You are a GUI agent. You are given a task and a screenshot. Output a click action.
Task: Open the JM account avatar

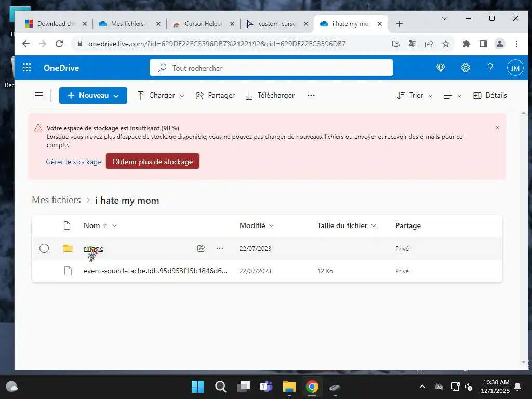click(x=515, y=68)
